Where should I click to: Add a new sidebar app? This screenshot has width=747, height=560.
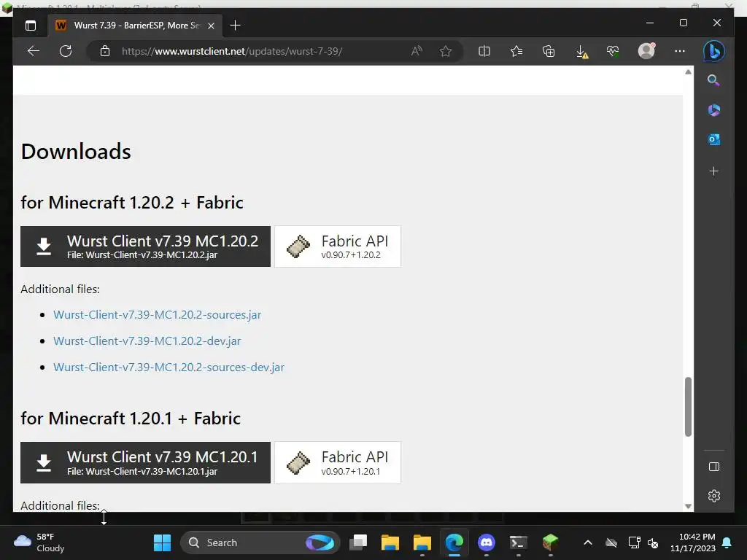click(713, 171)
